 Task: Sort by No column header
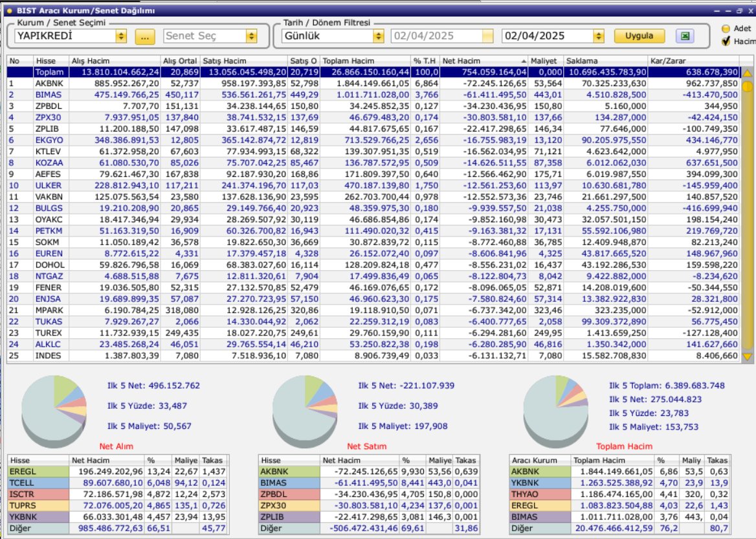20,61
